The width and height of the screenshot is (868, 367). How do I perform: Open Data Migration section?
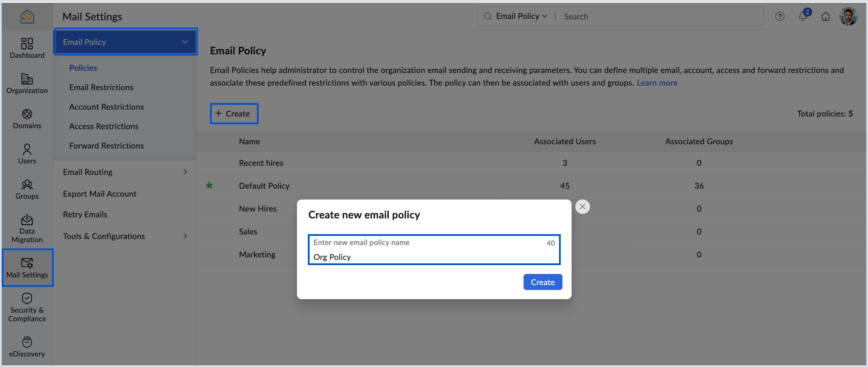27,228
